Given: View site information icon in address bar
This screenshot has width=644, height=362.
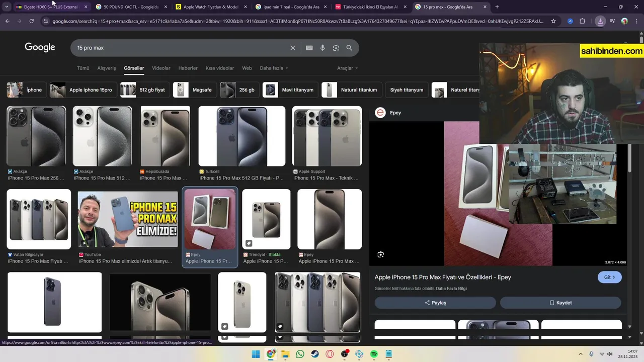Looking at the screenshot, I should (x=45, y=21).
